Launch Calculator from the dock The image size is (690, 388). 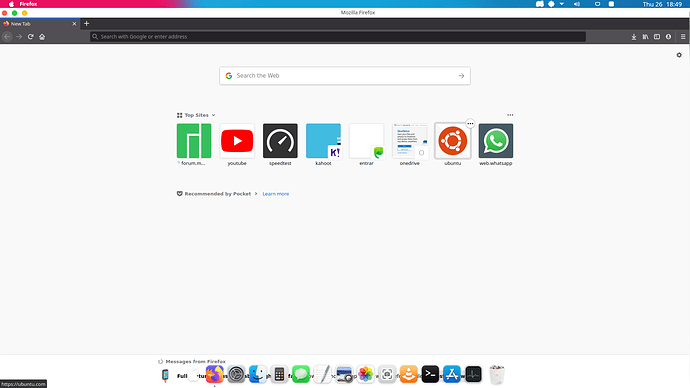[x=279, y=374]
